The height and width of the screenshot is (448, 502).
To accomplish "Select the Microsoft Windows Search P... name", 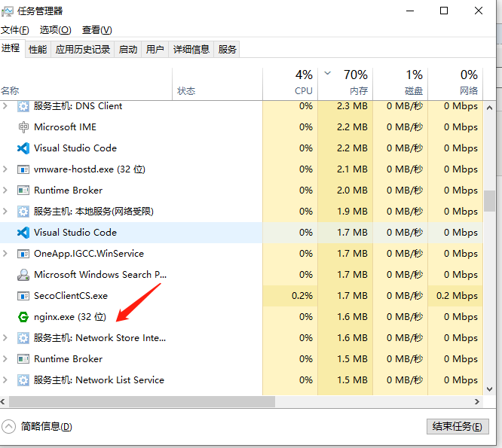I will [100, 275].
